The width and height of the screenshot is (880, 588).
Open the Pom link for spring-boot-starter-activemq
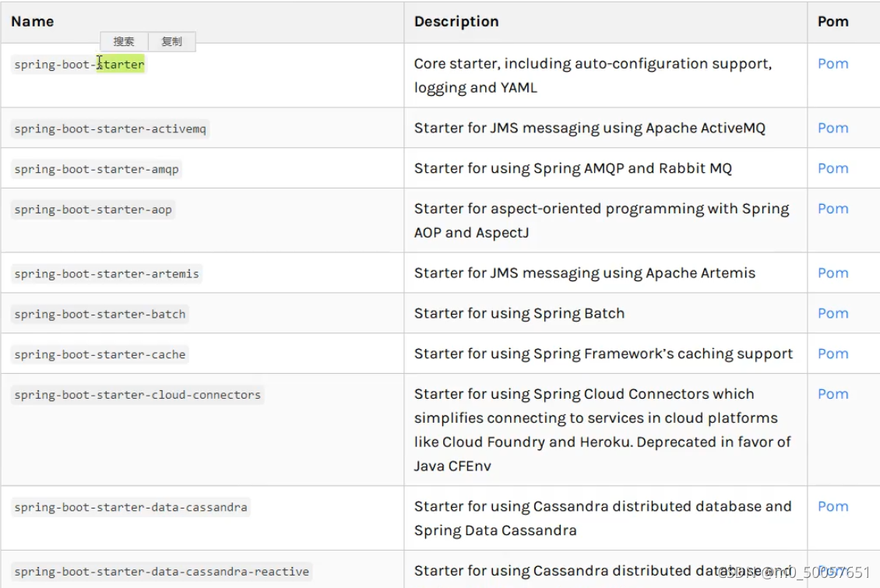tap(832, 128)
